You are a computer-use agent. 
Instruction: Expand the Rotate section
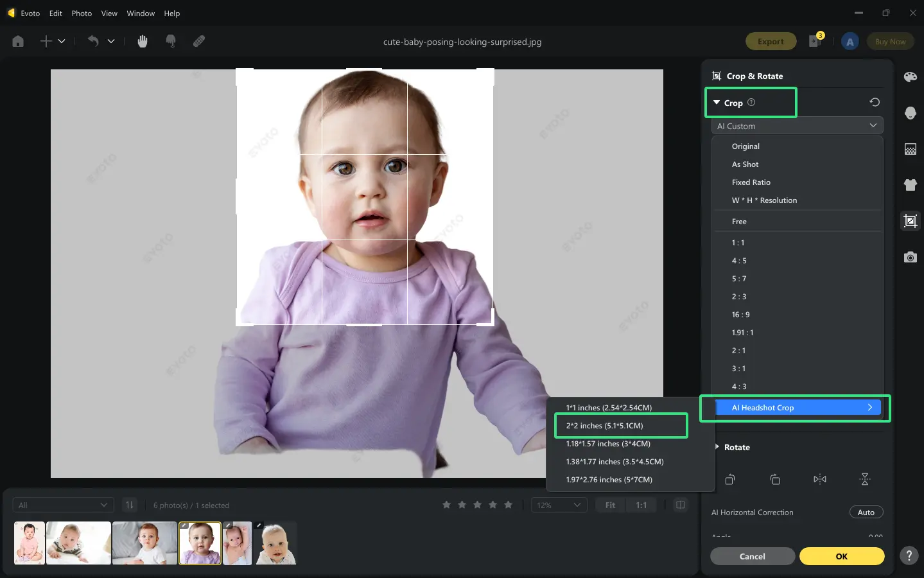pos(737,447)
